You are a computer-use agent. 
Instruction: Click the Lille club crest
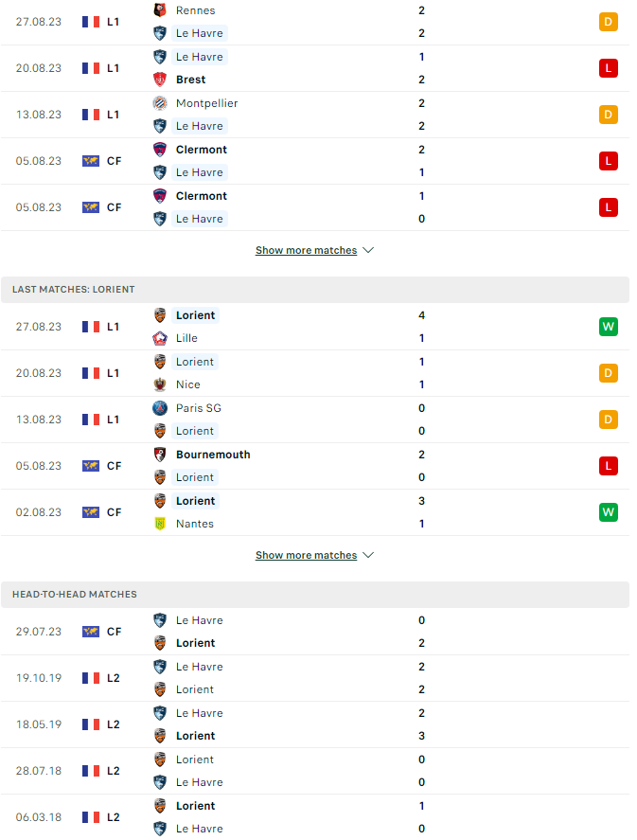160,338
